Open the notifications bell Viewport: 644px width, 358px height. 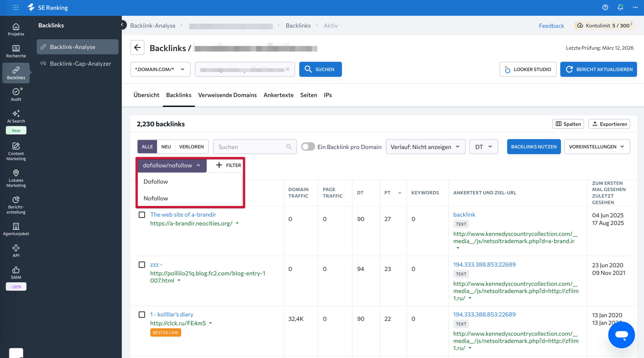(x=620, y=8)
